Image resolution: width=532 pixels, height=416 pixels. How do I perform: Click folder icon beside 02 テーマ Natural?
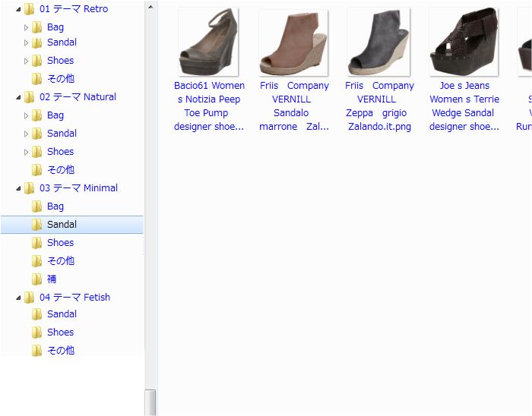(30, 97)
